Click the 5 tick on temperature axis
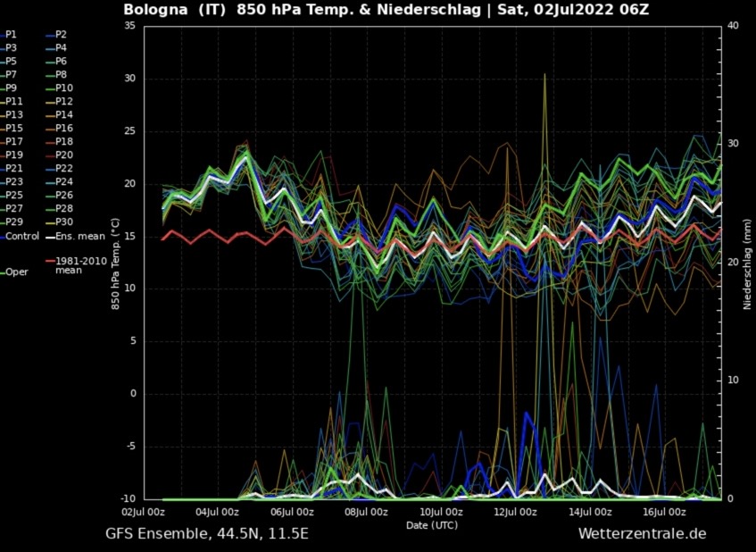This screenshot has width=756, height=552. coord(134,341)
